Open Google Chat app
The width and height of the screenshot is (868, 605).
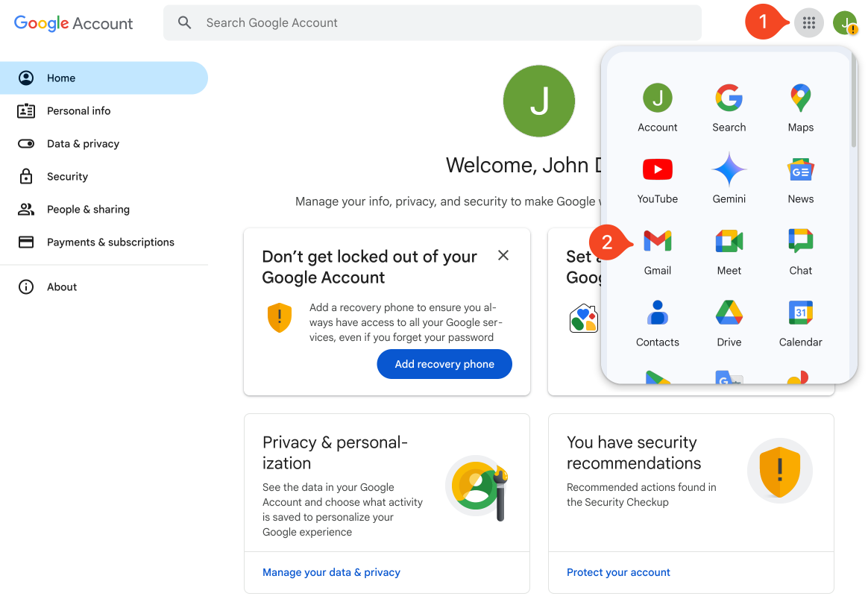[800, 242]
